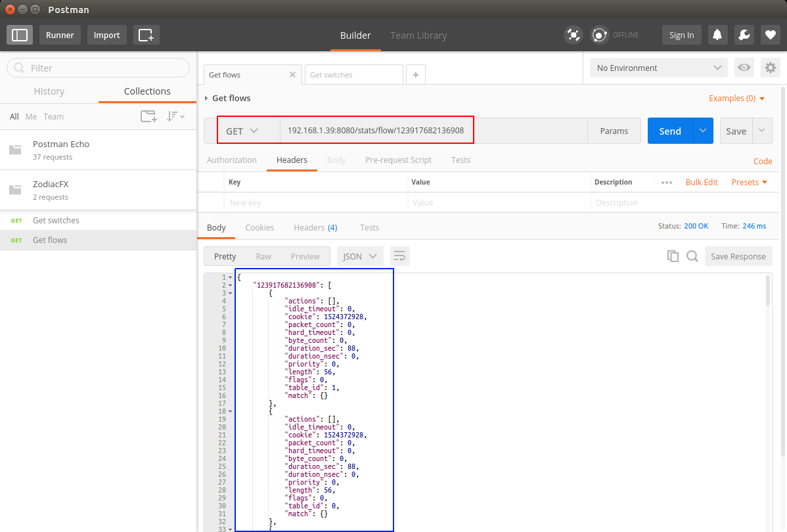Search response with magnifier icon

(692, 256)
